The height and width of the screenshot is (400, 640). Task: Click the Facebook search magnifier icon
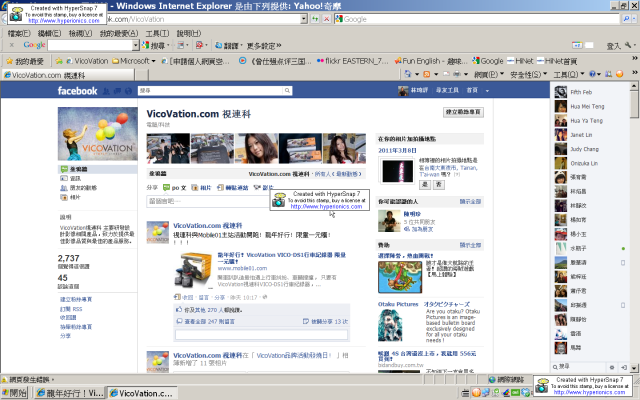pos(287,91)
